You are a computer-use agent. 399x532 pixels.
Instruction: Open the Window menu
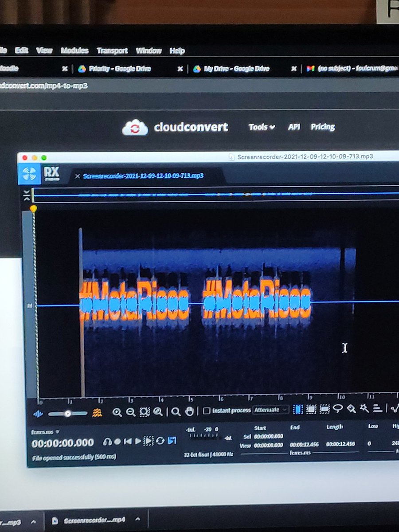[149, 51]
